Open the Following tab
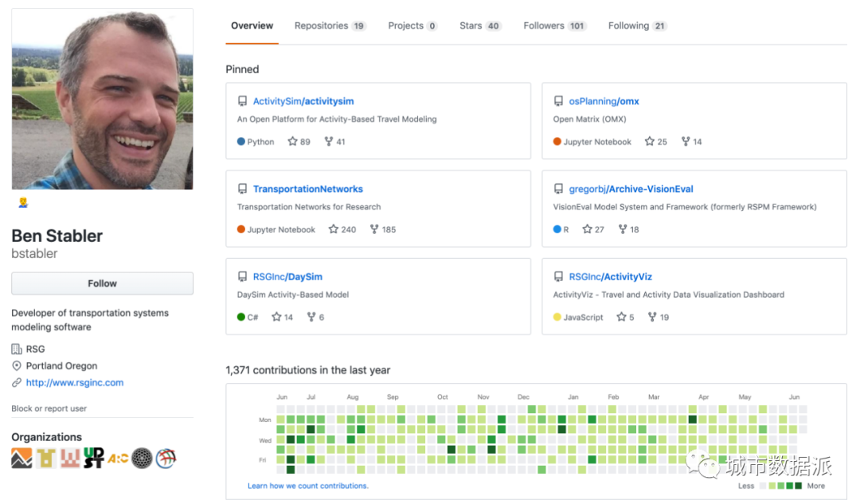 637,25
